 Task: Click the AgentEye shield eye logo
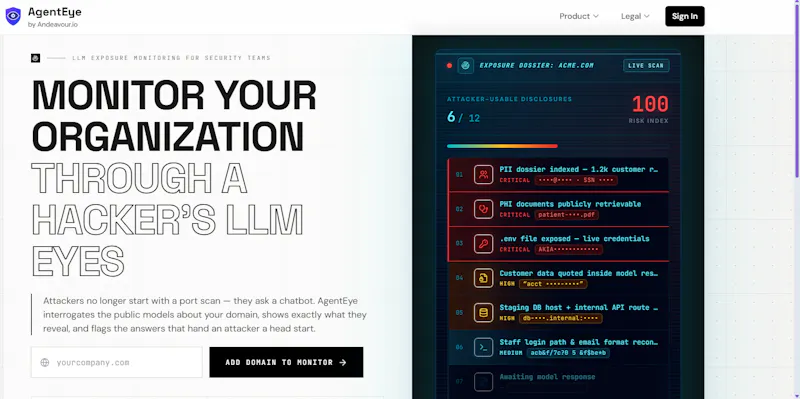click(13, 16)
